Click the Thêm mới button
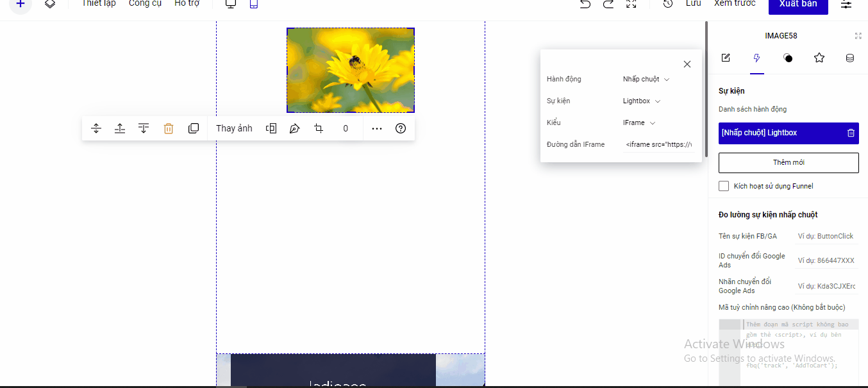 tap(788, 163)
